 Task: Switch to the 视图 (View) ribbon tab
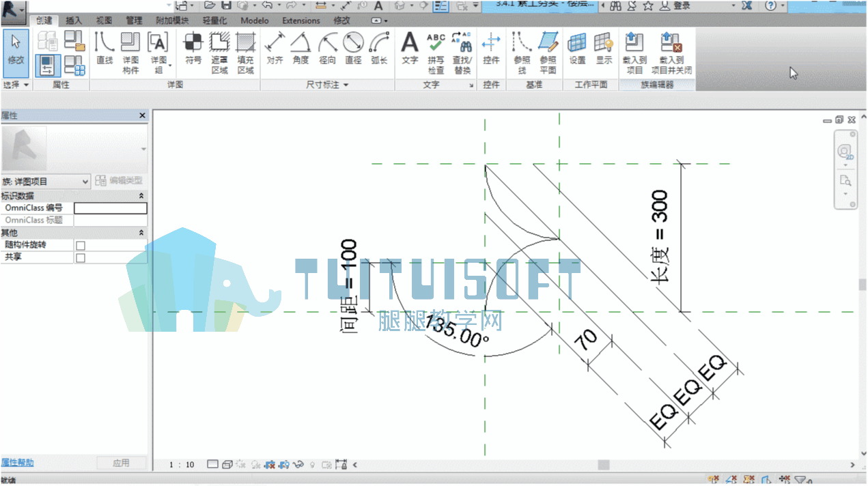click(x=104, y=20)
